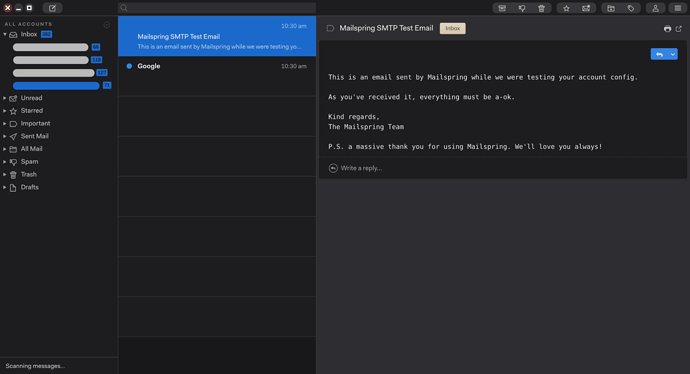
Task: Expand the Important folder arrow
Action: tap(5, 124)
